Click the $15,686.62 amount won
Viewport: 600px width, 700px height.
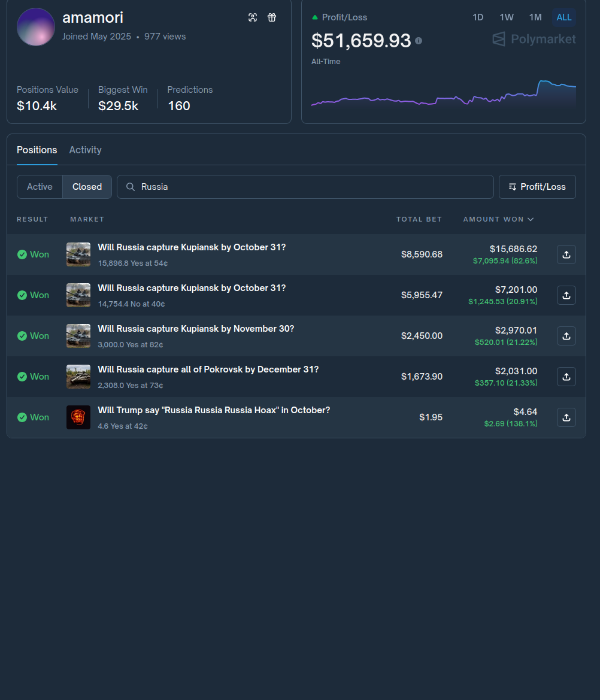click(513, 249)
